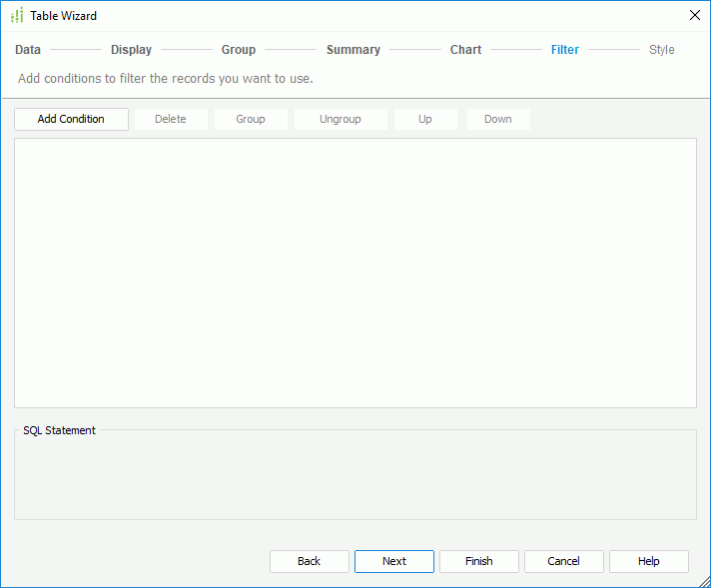711x588 pixels.
Task: Cancel the Table Wizard
Action: point(563,561)
